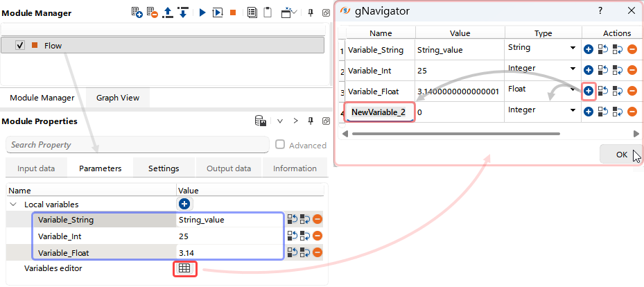Click the right chevron in Module Properties header
Screen dimensions: 644x287
[x=295, y=121]
